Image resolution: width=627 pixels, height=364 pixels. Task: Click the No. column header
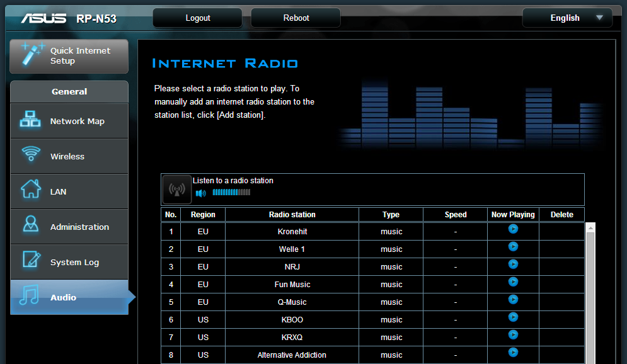(x=171, y=215)
